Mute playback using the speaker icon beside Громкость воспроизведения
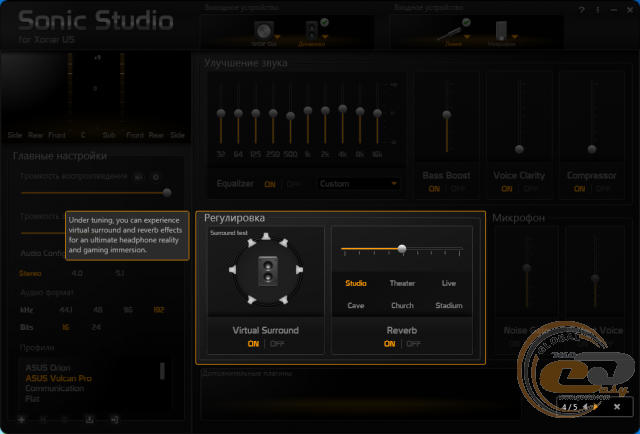640x434 pixels. click(139, 177)
